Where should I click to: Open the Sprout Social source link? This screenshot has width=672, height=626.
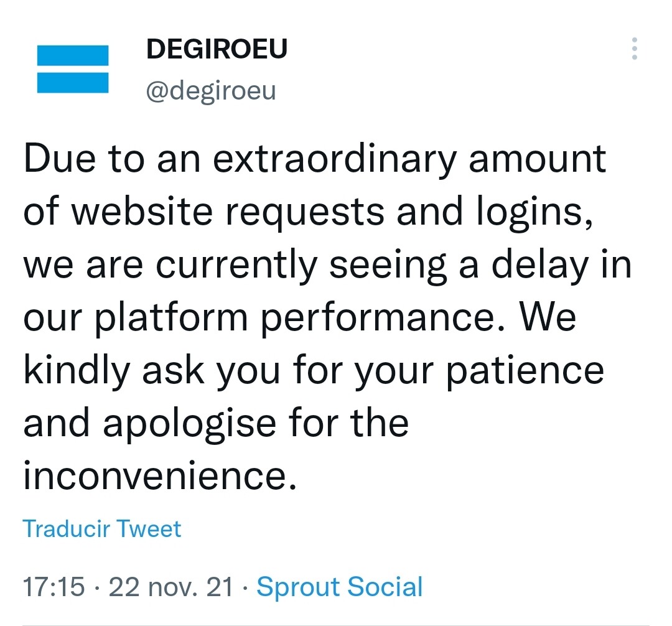[x=340, y=587]
